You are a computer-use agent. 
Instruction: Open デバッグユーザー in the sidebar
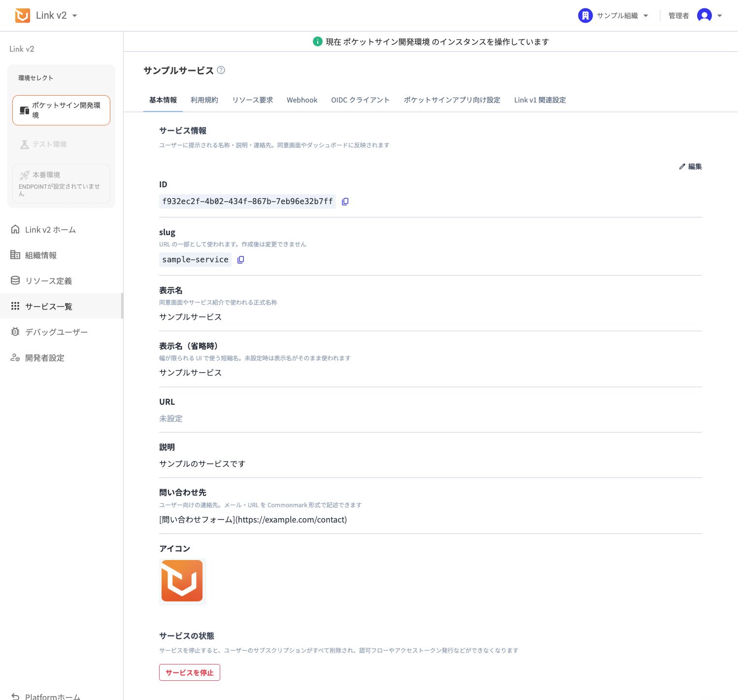(61, 332)
